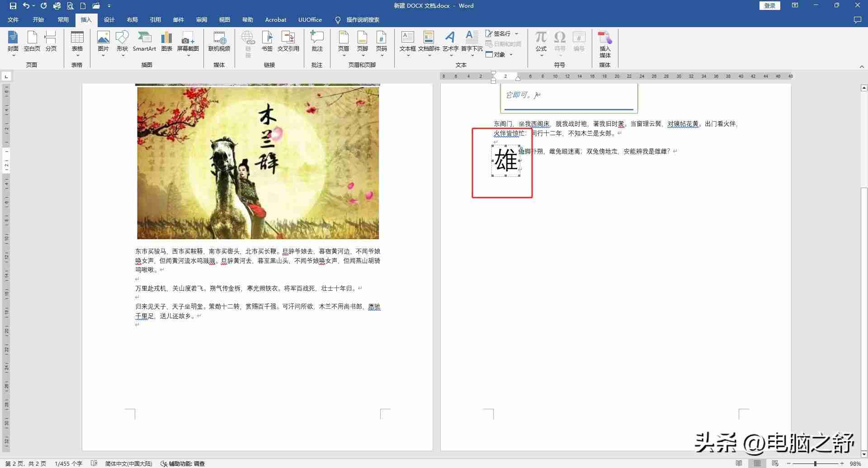Insert a text box (文本框)
Image resolution: width=868 pixels, height=468 pixels.
pos(408,43)
